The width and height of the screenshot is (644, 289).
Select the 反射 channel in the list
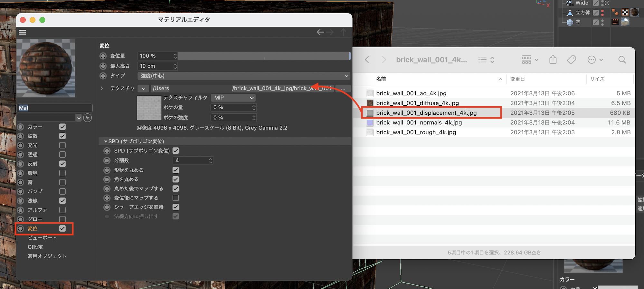33,164
